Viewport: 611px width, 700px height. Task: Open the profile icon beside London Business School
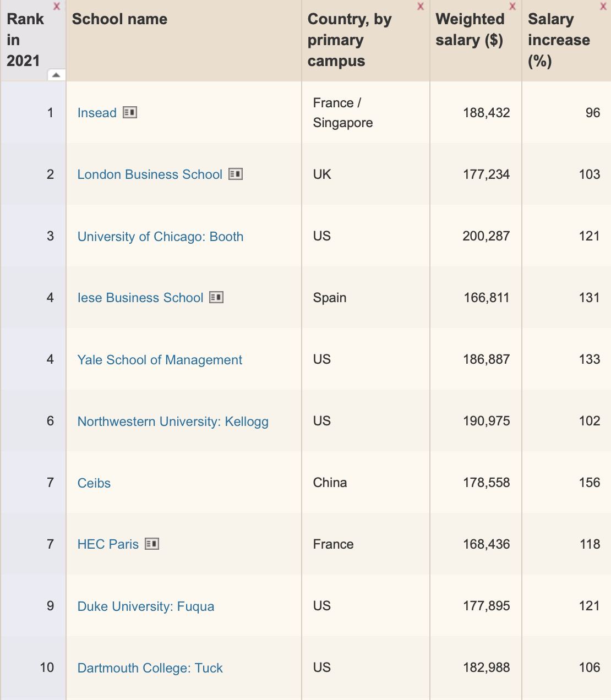click(236, 174)
